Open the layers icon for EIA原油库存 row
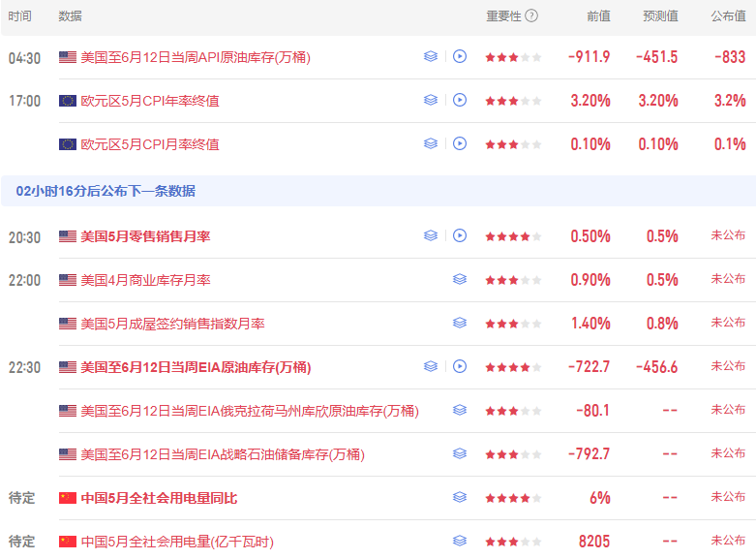Viewport: 756px width, 559px height. point(431,366)
